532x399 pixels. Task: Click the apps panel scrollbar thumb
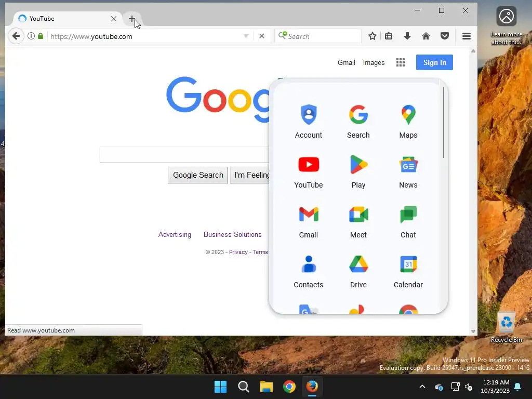[x=444, y=123]
